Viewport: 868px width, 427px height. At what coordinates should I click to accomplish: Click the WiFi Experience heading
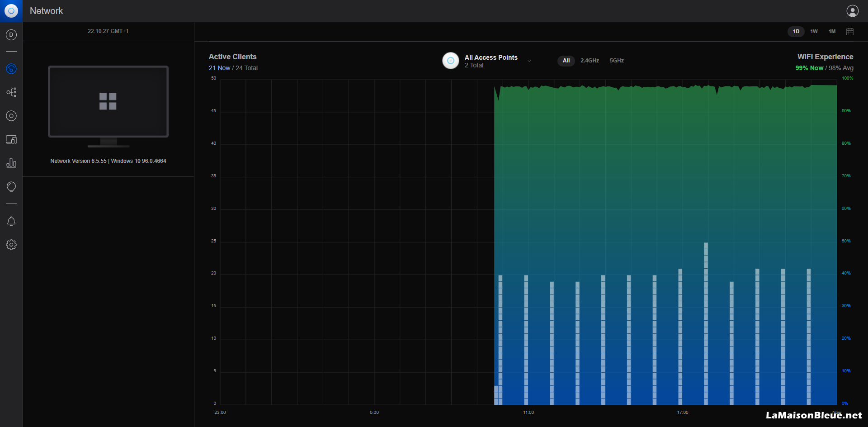pyautogui.click(x=825, y=57)
